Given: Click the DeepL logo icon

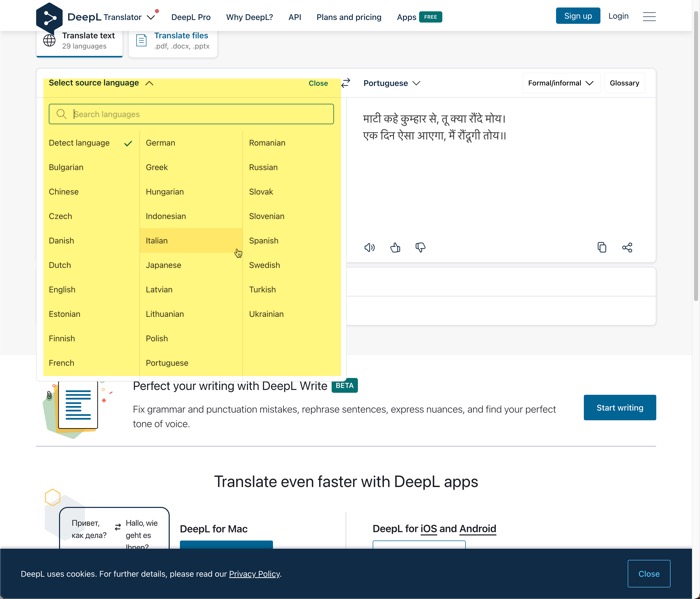Looking at the screenshot, I should click(x=49, y=17).
